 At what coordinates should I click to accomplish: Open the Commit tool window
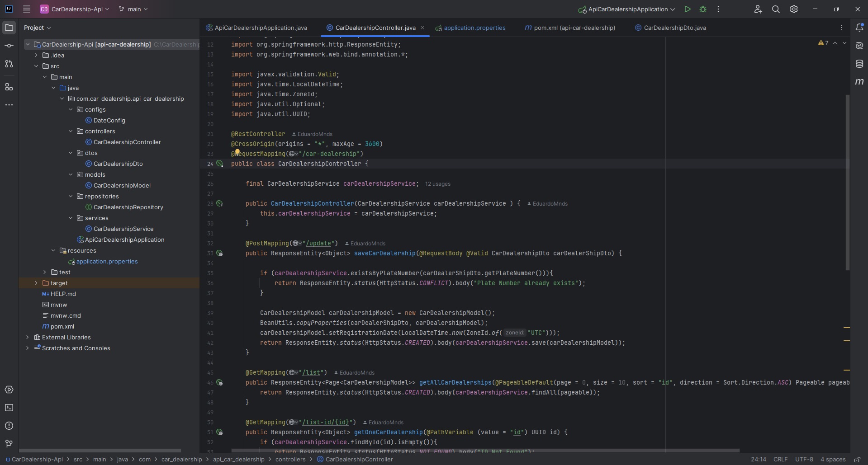pos(9,46)
